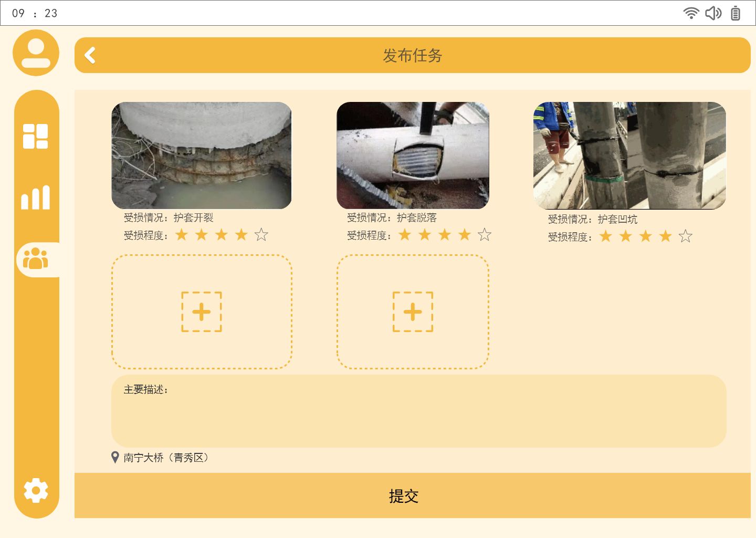
Task: Set 护套开裂 damage rating to five stars
Action: (261, 235)
